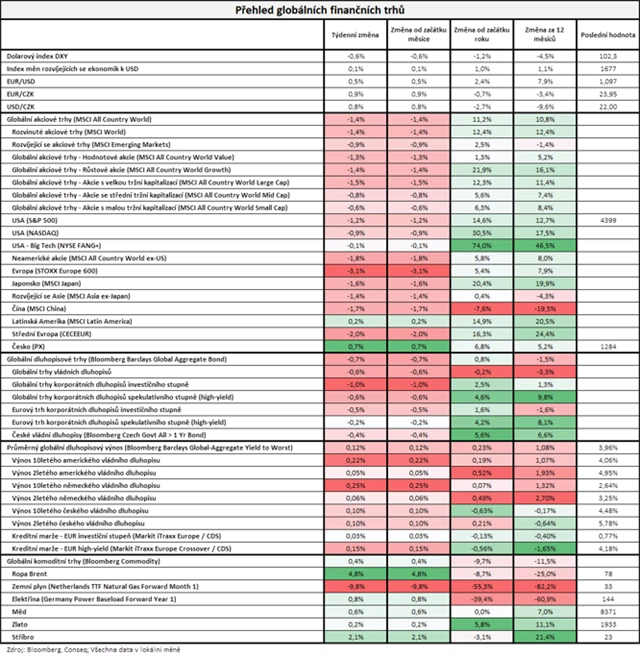This screenshot has width=640, height=656.
Task: Select the red 2,70% cell
Action: pos(545,497)
